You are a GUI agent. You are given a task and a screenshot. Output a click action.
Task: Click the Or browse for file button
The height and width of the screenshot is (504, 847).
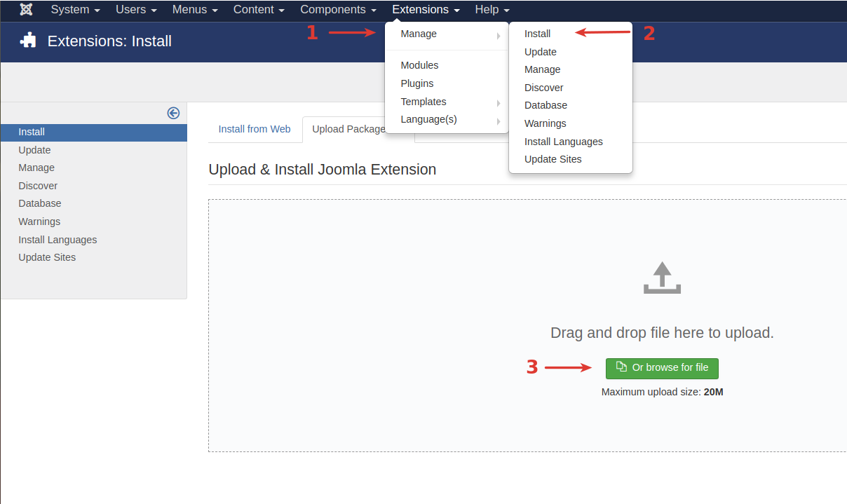662,368
